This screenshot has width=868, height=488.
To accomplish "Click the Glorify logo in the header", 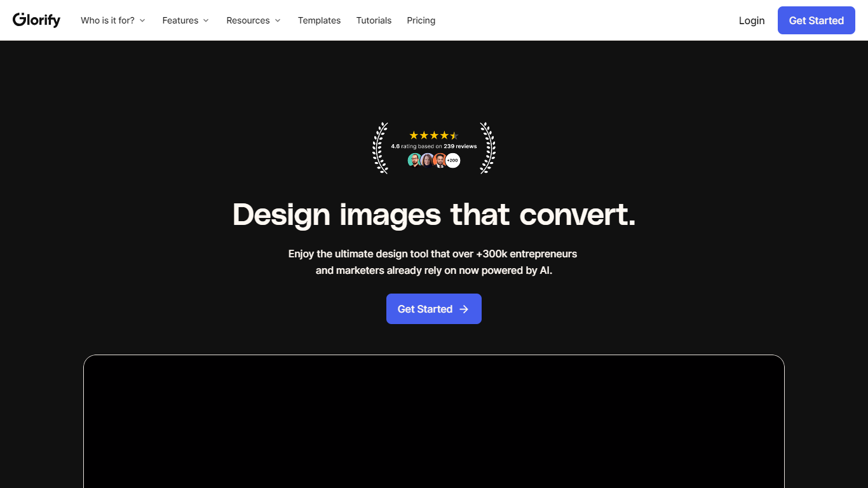I will coord(36,20).
